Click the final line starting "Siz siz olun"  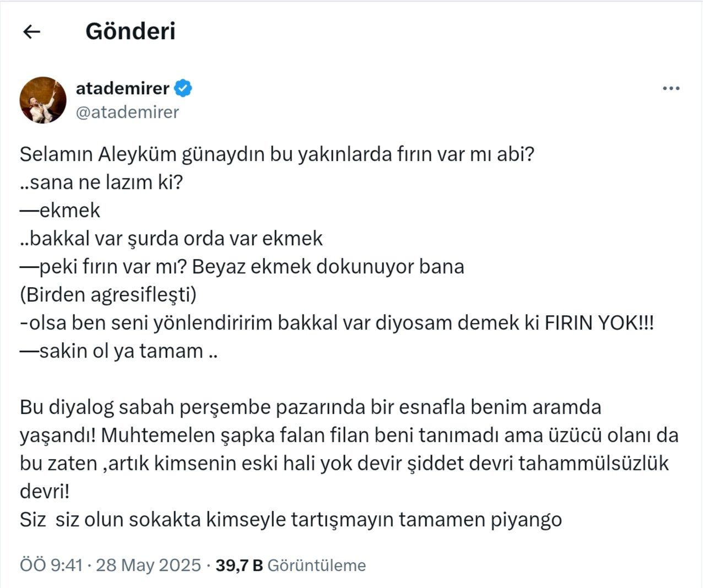click(290, 520)
